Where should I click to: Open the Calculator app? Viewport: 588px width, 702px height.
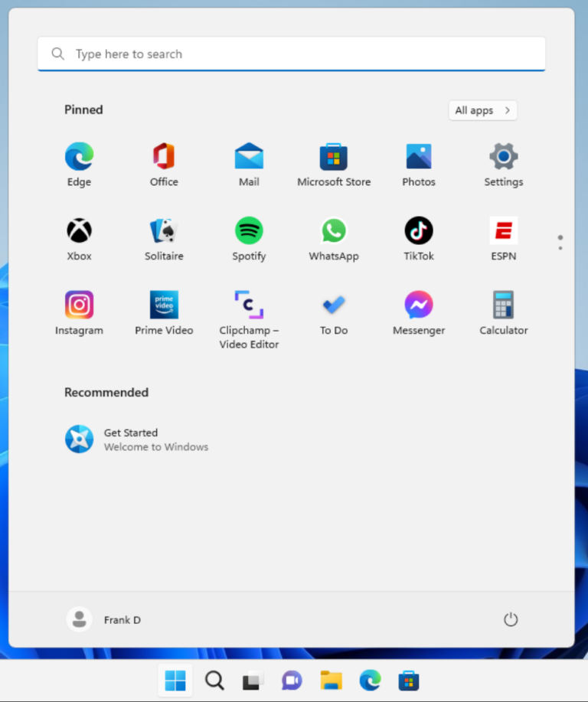click(x=503, y=313)
